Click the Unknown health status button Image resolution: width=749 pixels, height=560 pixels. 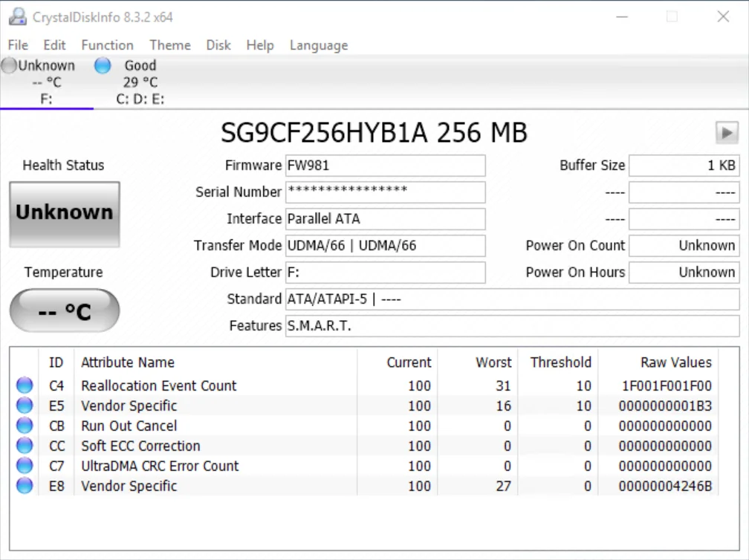click(65, 215)
